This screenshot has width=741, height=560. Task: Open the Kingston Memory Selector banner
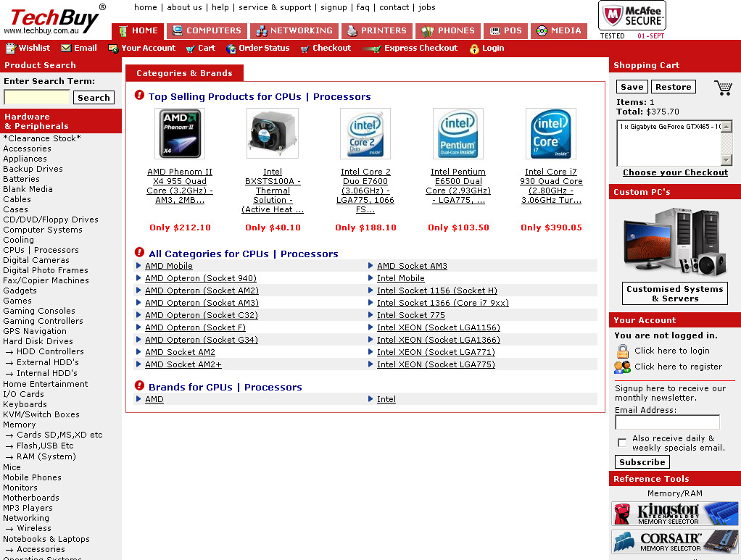pos(674,513)
